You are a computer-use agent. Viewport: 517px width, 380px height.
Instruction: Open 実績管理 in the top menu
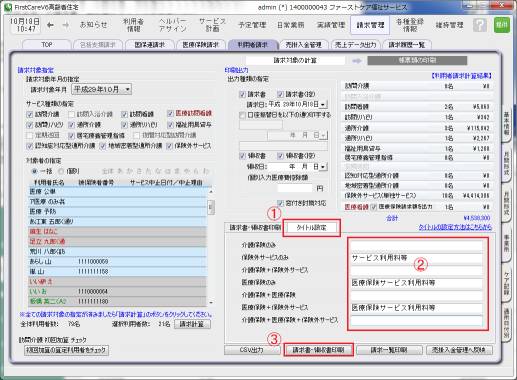click(331, 25)
